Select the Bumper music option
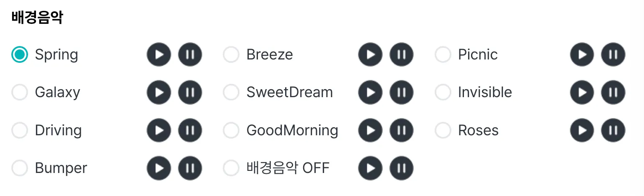This screenshot has width=644, height=196. (x=20, y=168)
